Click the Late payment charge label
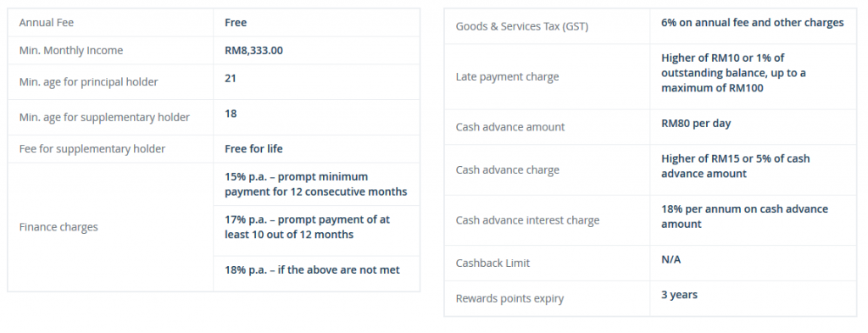 tap(507, 77)
